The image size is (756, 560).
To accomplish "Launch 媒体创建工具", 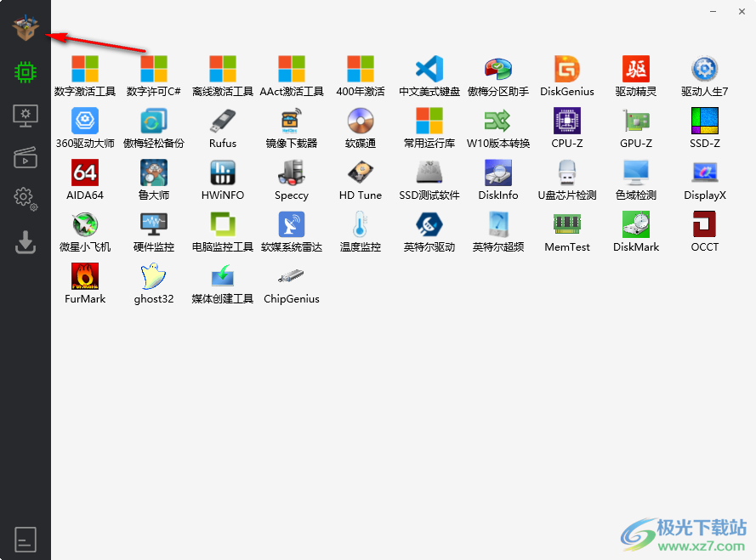I will [223, 284].
